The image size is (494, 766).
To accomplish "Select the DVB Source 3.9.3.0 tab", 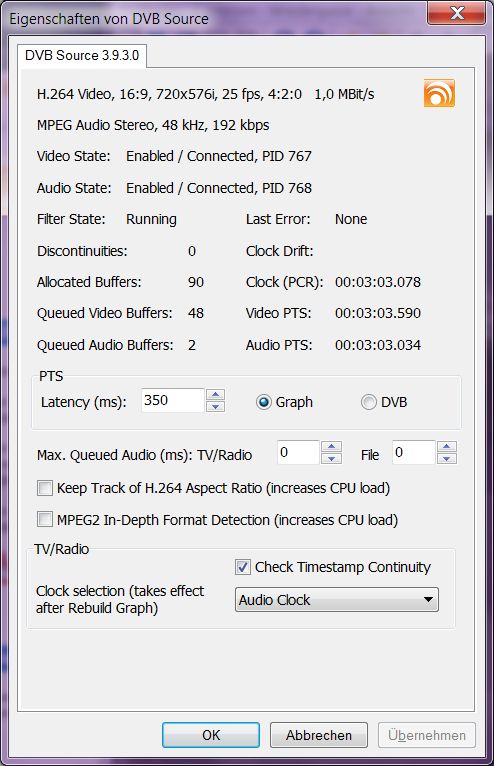I will click(x=82, y=56).
